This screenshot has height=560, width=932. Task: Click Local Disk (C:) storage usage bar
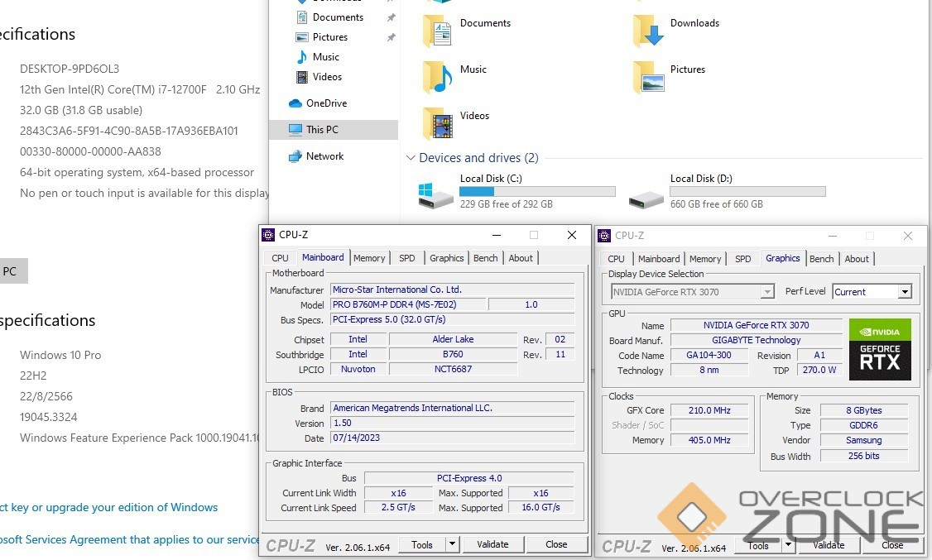[x=537, y=191]
